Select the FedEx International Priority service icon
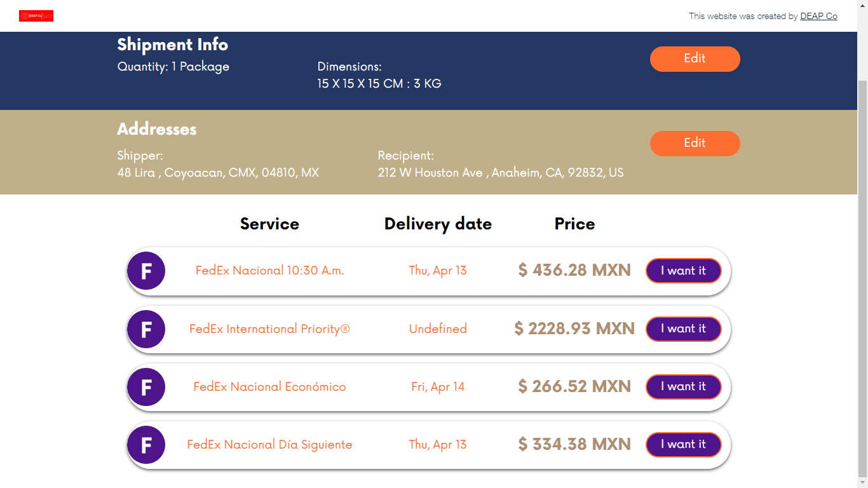Image resolution: width=868 pixels, height=488 pixels. coord(146,329)
